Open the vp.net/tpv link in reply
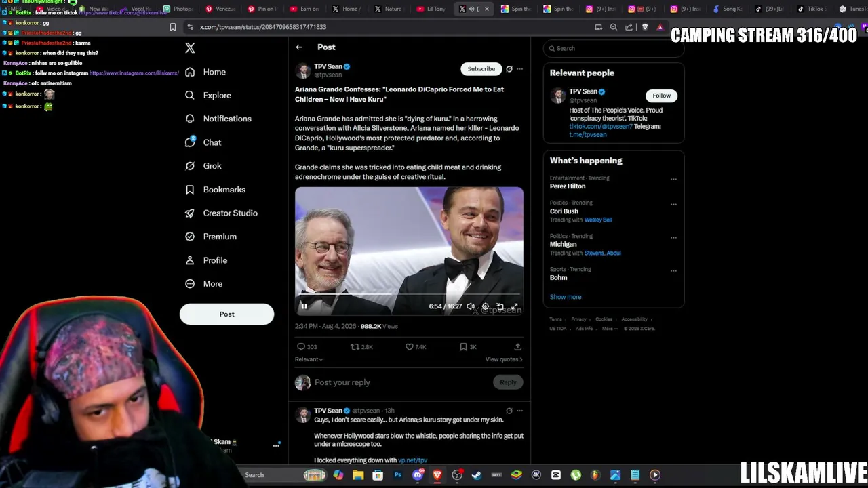The width and height of the screenshot is (868, 488). (412, 460)
